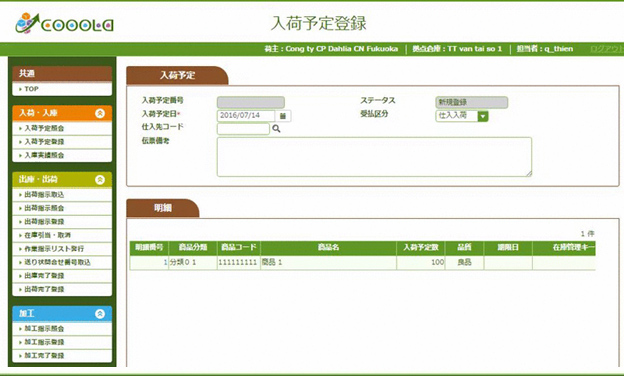The height and width of the screenshot is (376, 624).
Task: Click the 明細番号 column header
Action: 149,247
